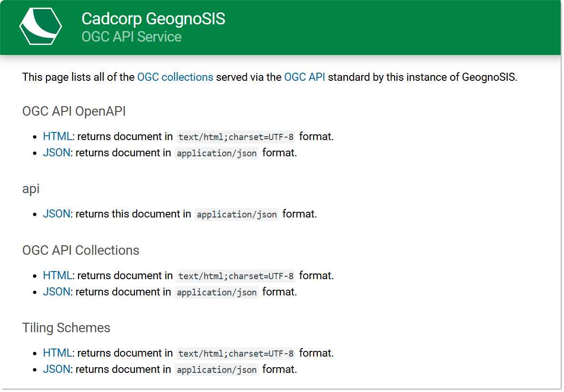Open JSON link under OGC API Collections

tap(56, 292)
